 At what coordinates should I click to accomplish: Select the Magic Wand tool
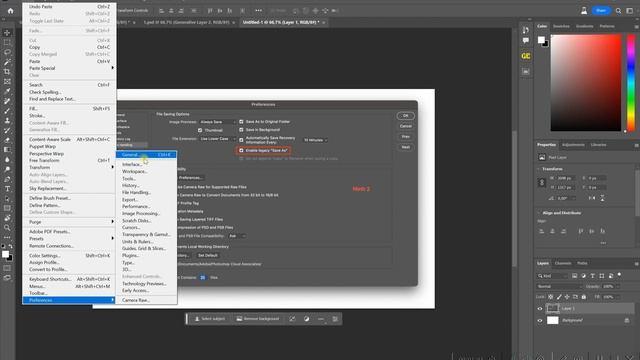coord(7,62)
